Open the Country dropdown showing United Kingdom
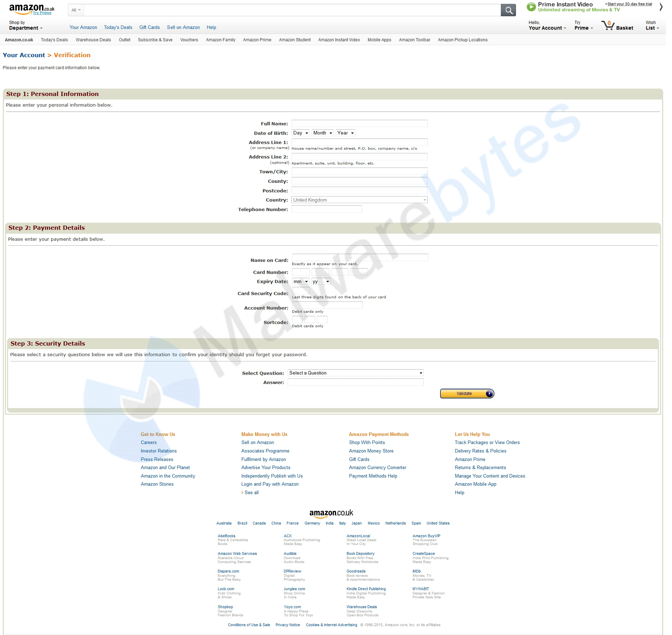The height and width of the screenshot is (635, 672). (x=359, y=199)
